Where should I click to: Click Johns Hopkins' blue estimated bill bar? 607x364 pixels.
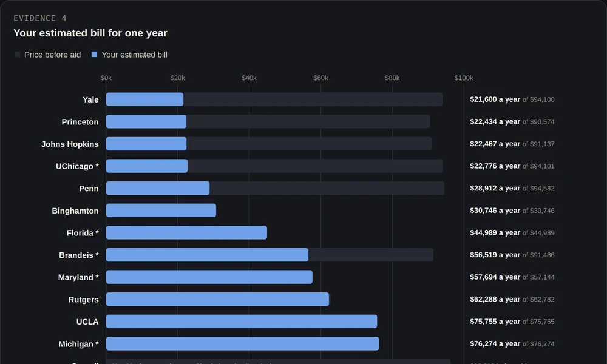146,144
